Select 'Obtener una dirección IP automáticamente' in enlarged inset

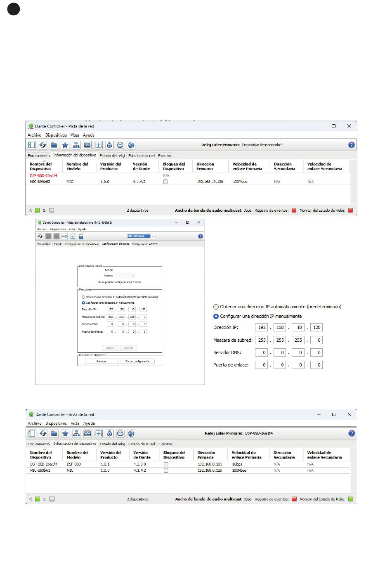[216, 307]
